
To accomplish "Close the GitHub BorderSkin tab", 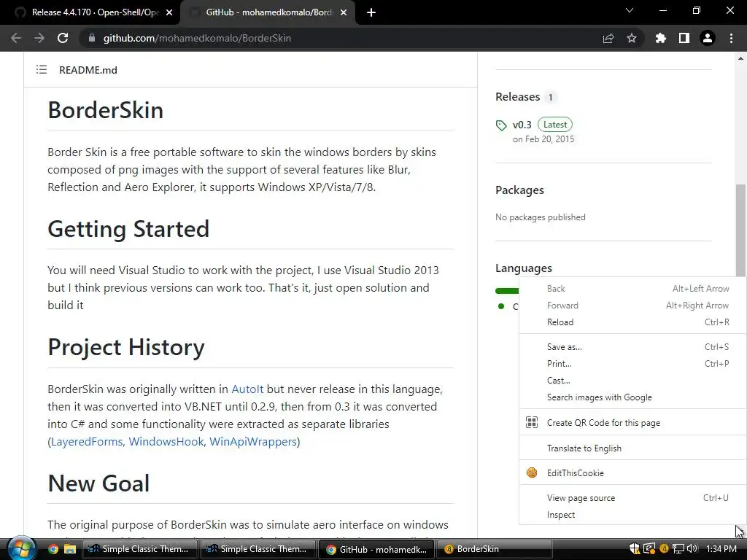I will [344, 13].
